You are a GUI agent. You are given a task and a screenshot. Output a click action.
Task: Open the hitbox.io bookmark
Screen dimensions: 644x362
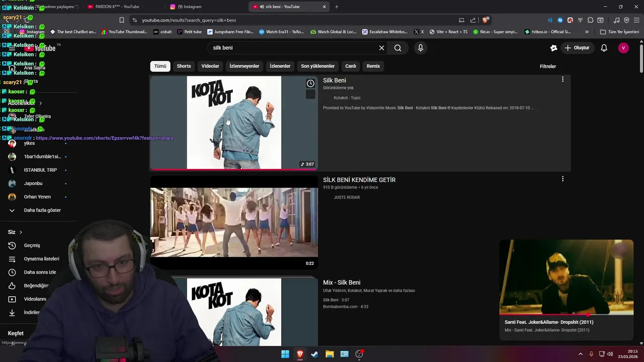(x=547, y=32)
